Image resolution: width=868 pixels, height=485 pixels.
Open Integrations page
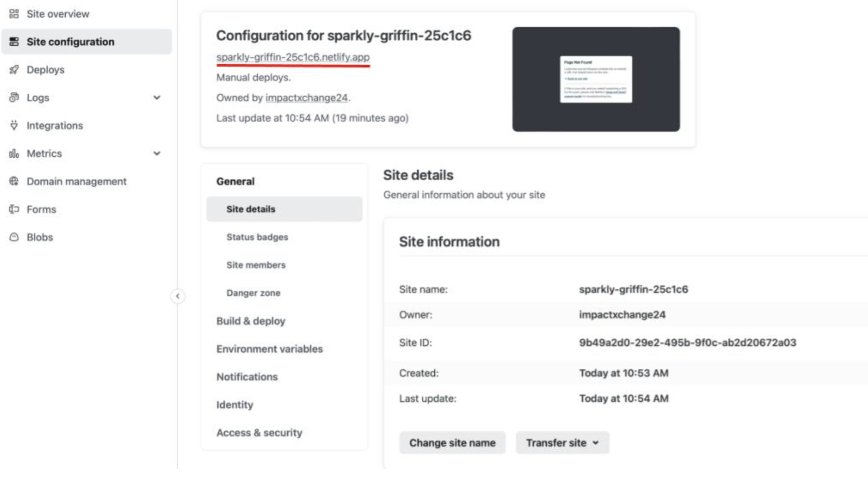tap(55, 126)
